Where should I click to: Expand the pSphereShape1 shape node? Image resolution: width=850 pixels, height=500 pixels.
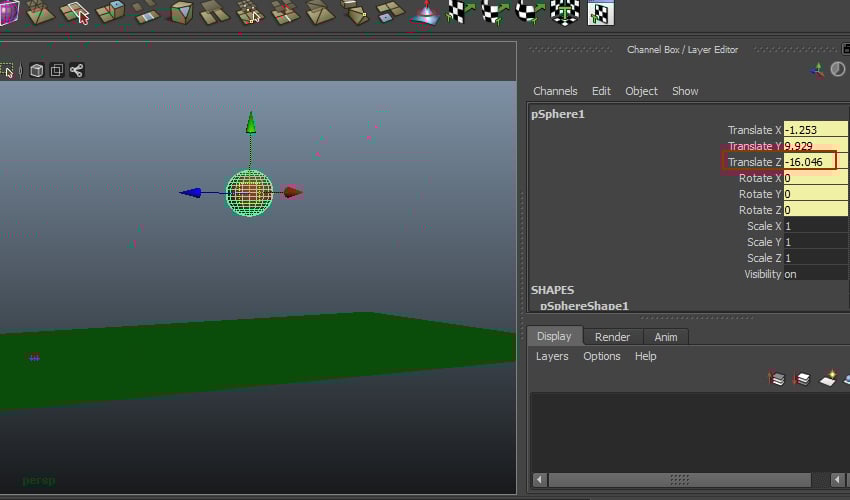click(584, 306)
